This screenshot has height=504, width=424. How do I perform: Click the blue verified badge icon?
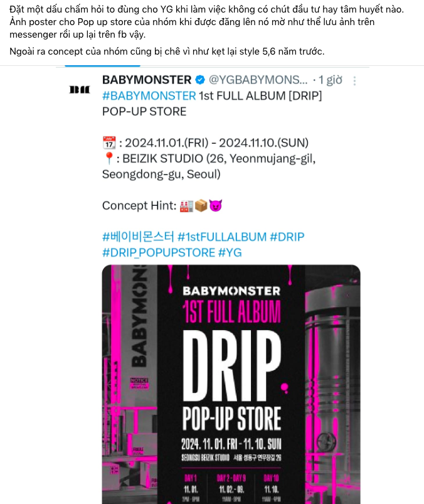coord(200,80)
